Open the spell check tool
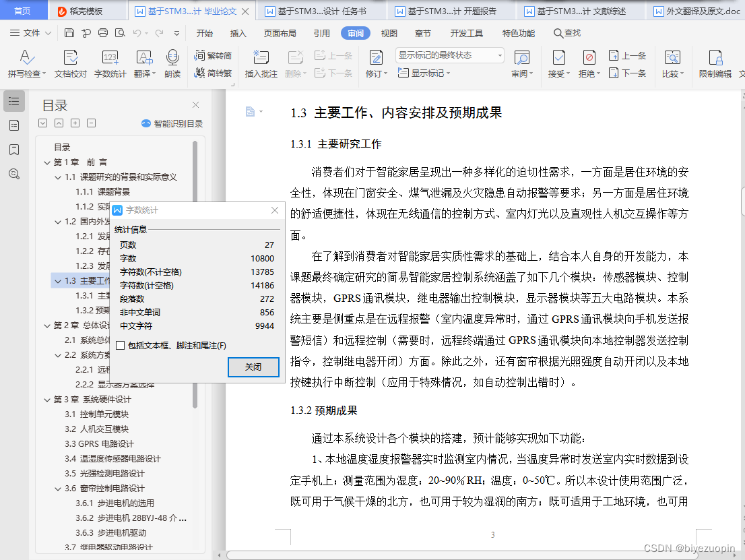This screenshot has width=745, height=560. pyautogui.click(x=27, y=63)
